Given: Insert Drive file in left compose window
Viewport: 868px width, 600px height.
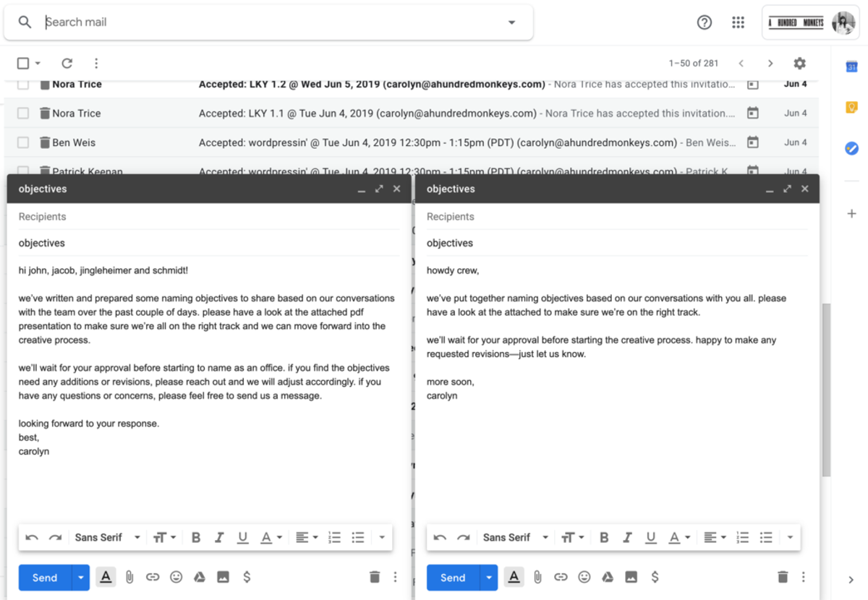Looking at the screenshot, I should (x=200, y=577).
